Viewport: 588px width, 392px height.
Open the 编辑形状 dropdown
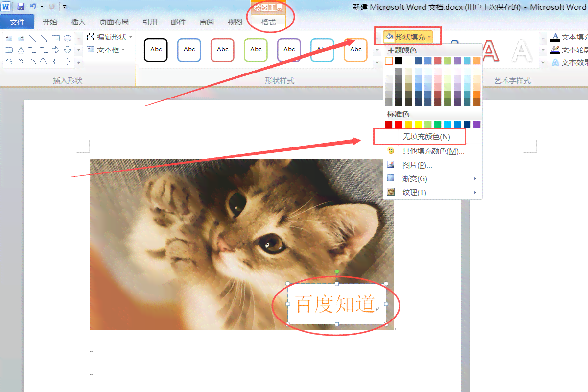coord(109,37)
